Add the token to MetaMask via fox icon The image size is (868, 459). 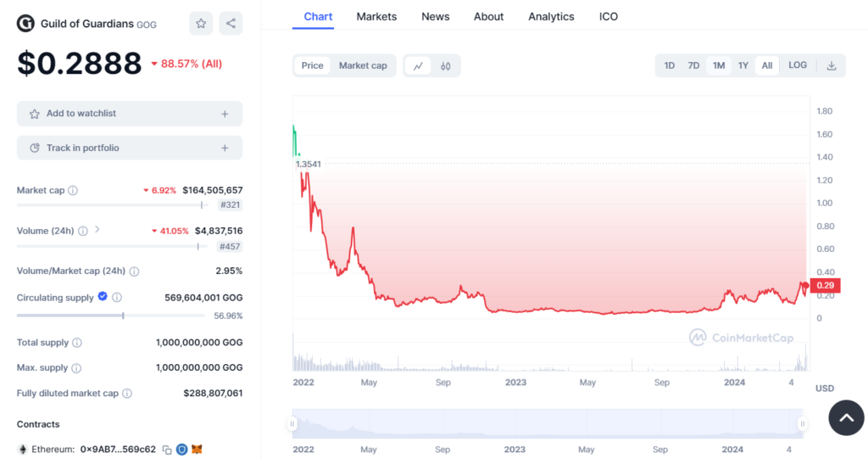[x=197, y=450]
